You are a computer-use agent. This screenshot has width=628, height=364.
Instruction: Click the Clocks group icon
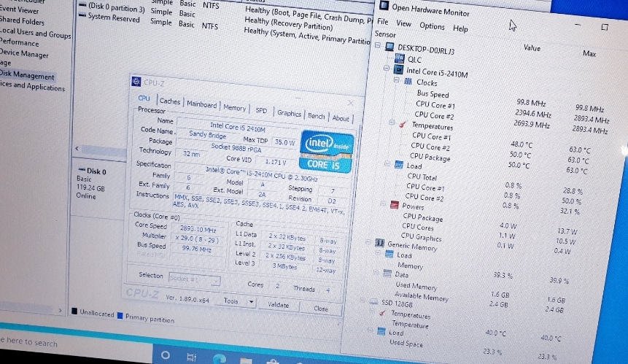pyautogui.click(x=408, y=81)
